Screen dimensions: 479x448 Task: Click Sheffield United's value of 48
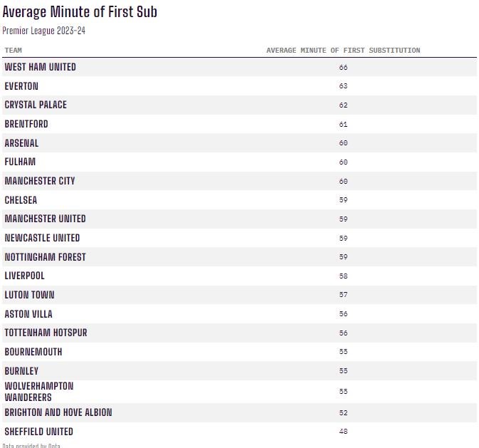click(344, 432)
